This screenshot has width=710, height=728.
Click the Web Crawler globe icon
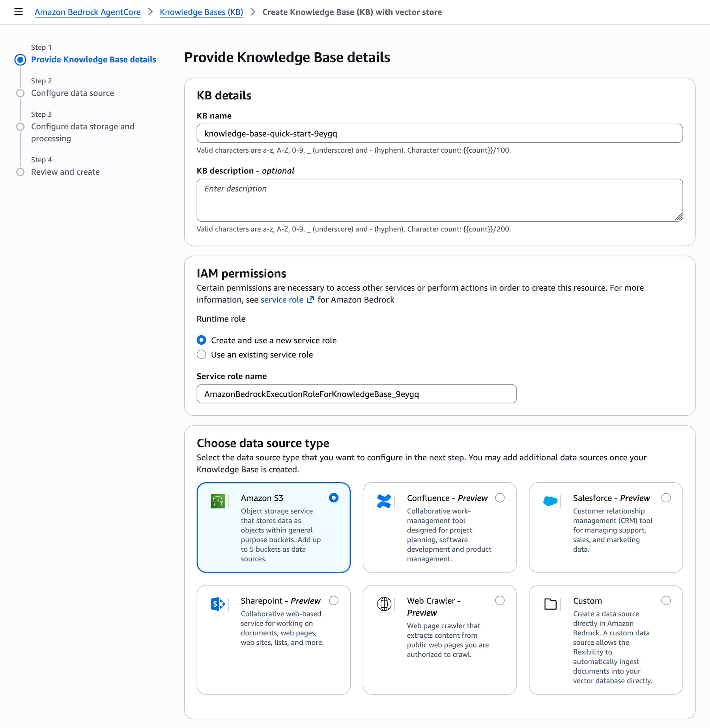click(384, 604)
